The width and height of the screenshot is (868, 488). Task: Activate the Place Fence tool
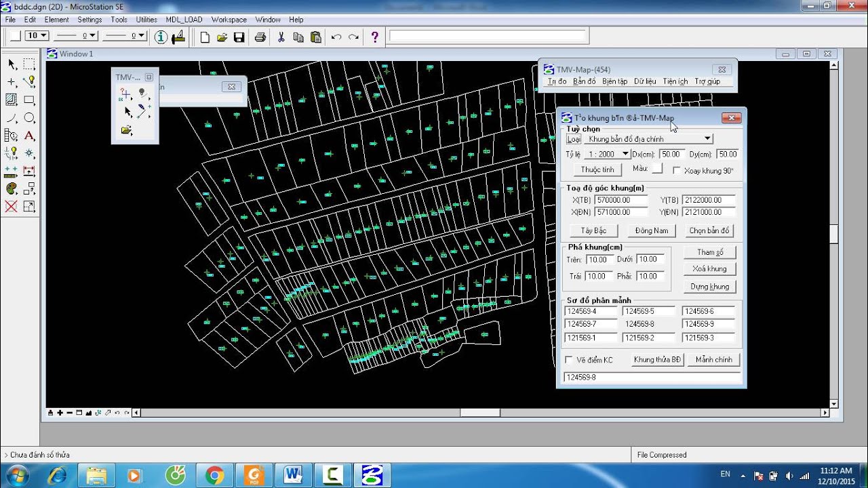[29, 64]
